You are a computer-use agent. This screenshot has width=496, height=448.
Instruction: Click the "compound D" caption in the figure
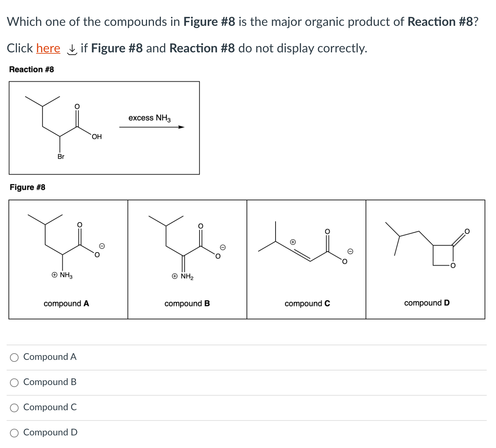tap(427, 303)
